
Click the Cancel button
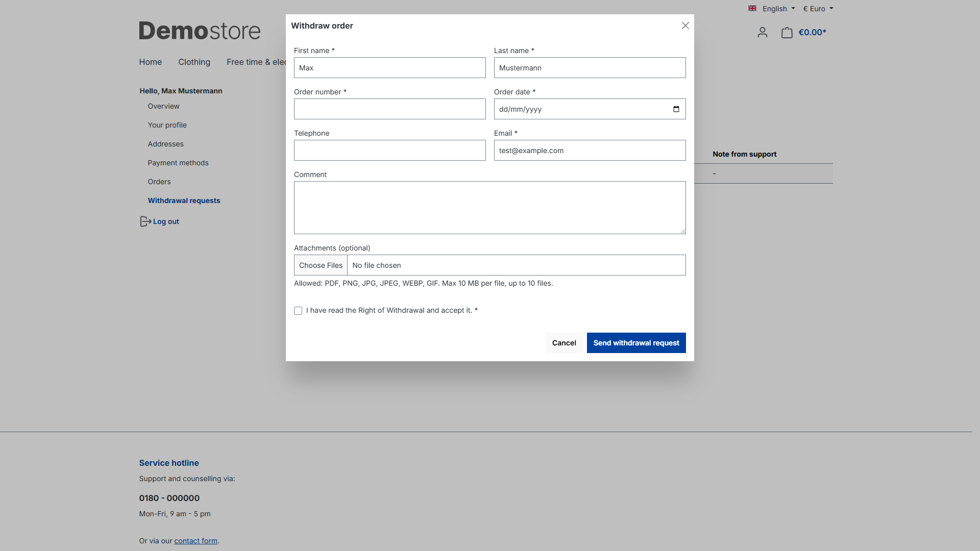click(563, 343)
